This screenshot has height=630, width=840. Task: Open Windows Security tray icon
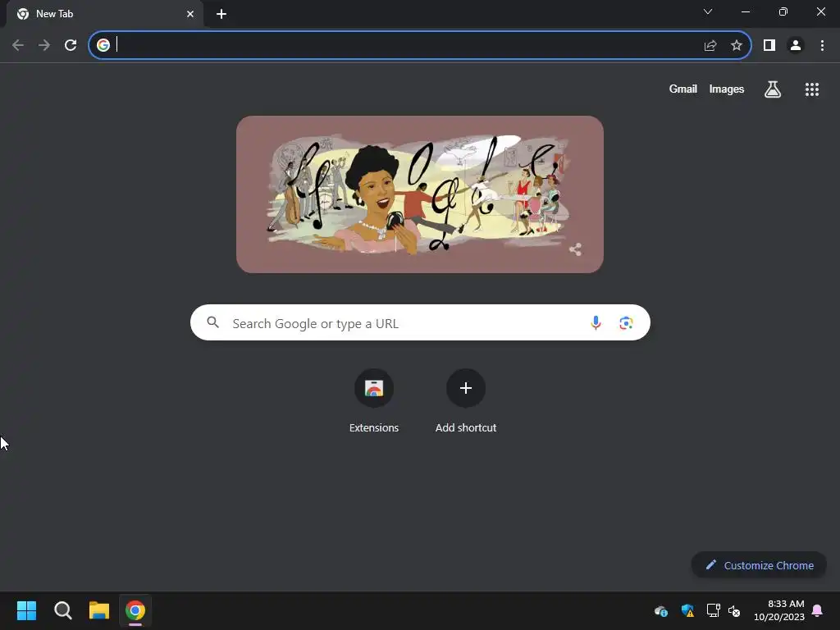[687, 610]
